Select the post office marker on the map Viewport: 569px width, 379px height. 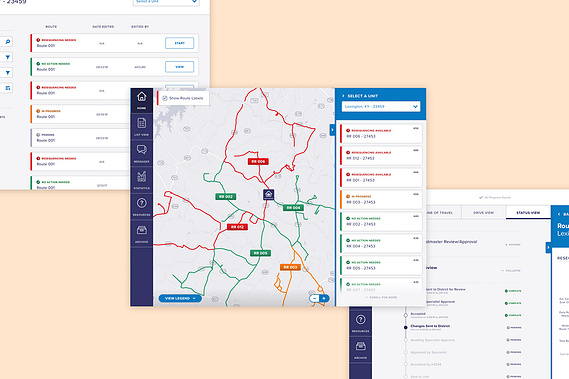tap(269, 195)
